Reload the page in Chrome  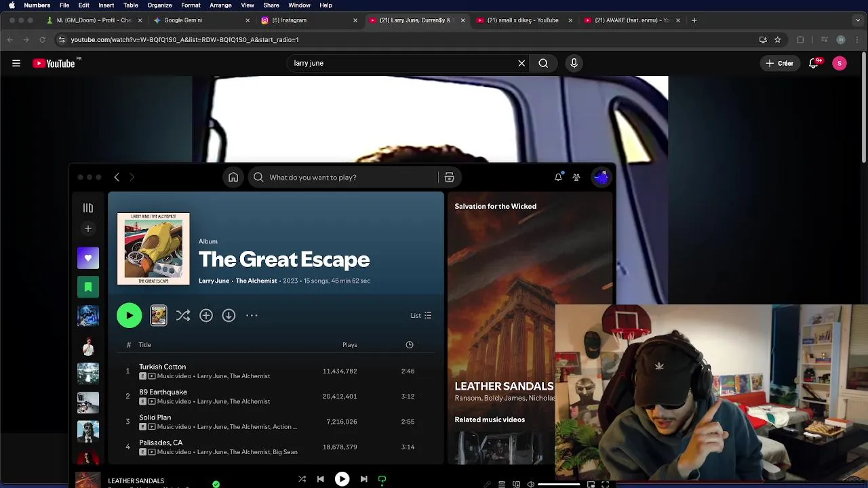pos(42,39)
